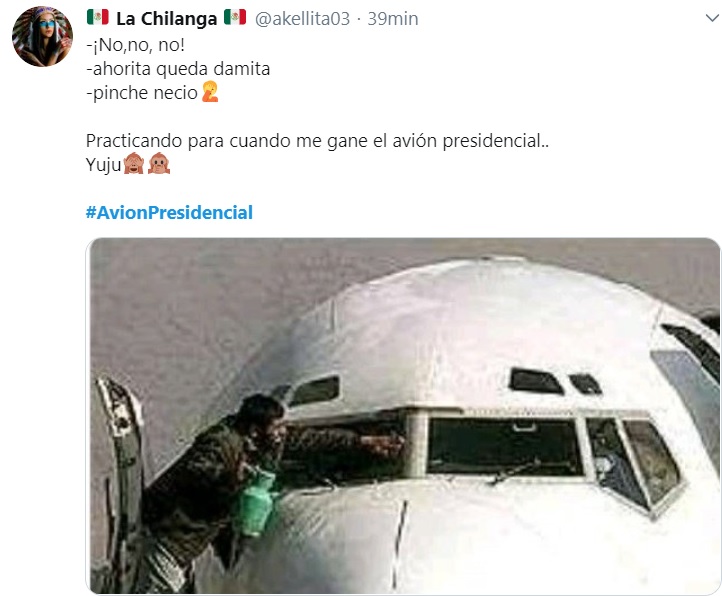Click the facepalm emoji after 'pinche necio'
Image resolution: width=722 pixels, height=596 pixels.
pos(210,92)
